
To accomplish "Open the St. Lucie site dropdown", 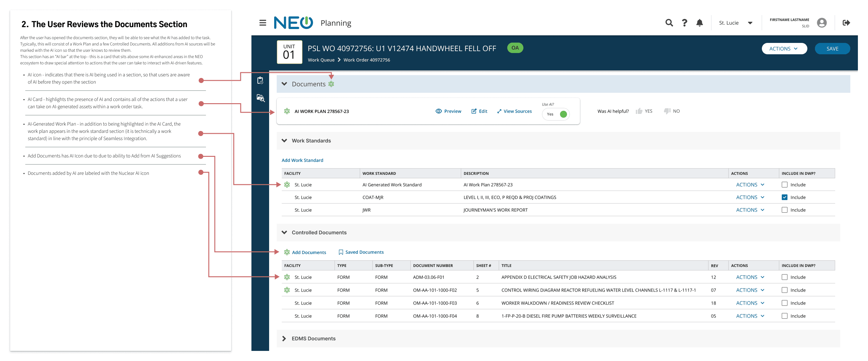I will click(x=735, y=23).
